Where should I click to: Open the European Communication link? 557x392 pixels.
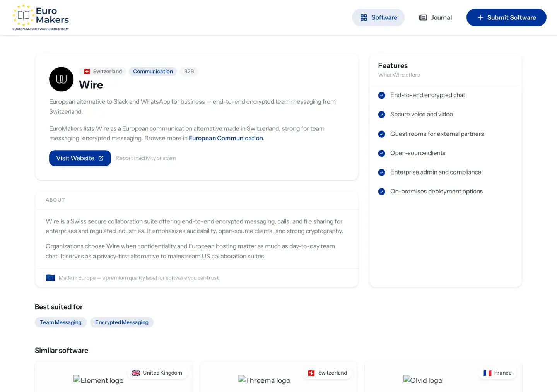226,138
